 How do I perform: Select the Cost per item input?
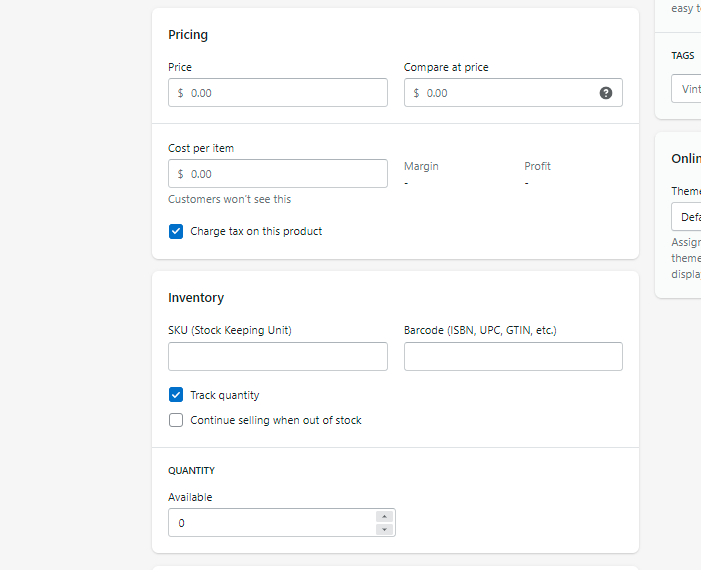pyautogui.click(x=285, y=174)
